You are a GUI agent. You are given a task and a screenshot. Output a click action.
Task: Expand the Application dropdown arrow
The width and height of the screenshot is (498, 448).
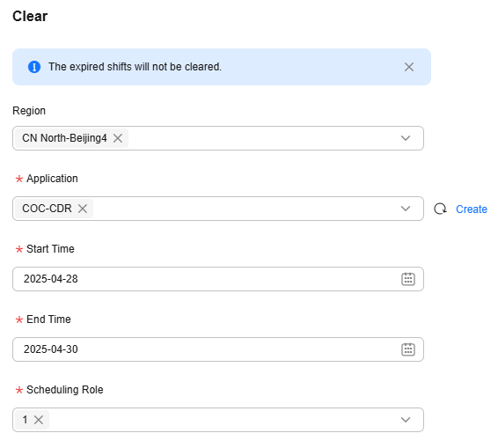[406, 209]
